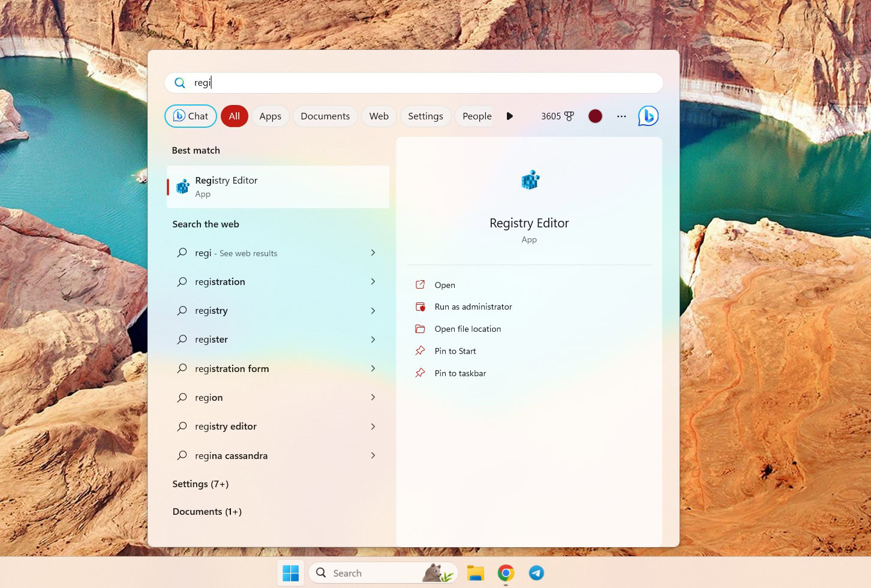Switch to the People filter tab

tap(476, 116)
